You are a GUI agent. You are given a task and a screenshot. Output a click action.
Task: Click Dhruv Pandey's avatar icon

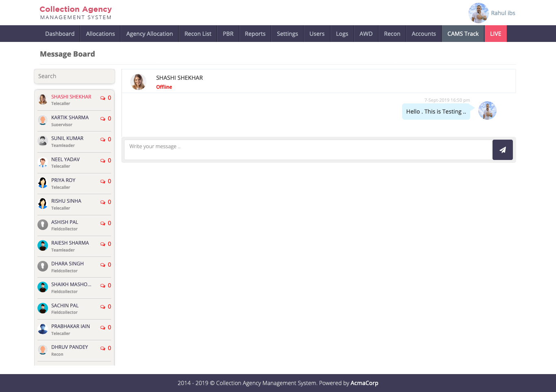point(43,350)
